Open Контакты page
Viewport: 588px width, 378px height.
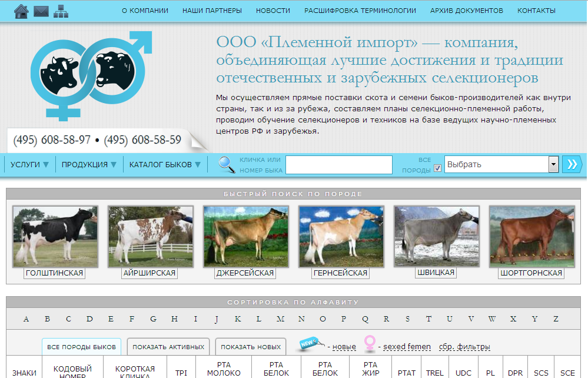coord(536,11)
